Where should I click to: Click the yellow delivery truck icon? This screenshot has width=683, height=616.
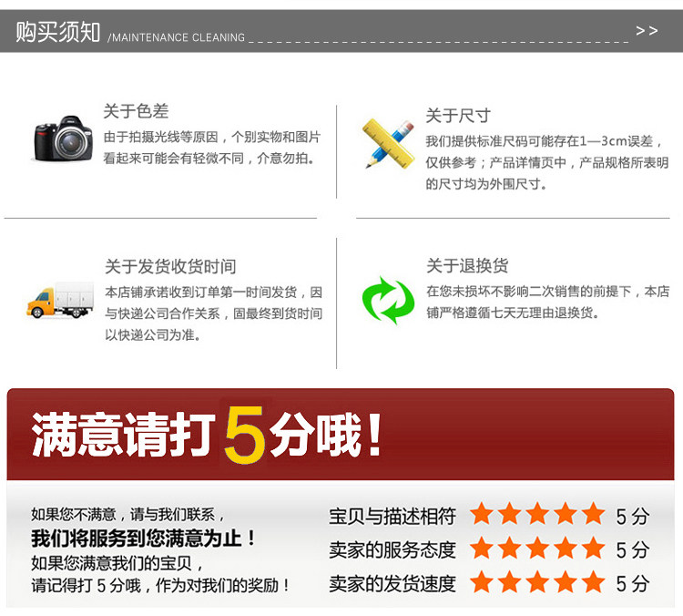[60, 300]
